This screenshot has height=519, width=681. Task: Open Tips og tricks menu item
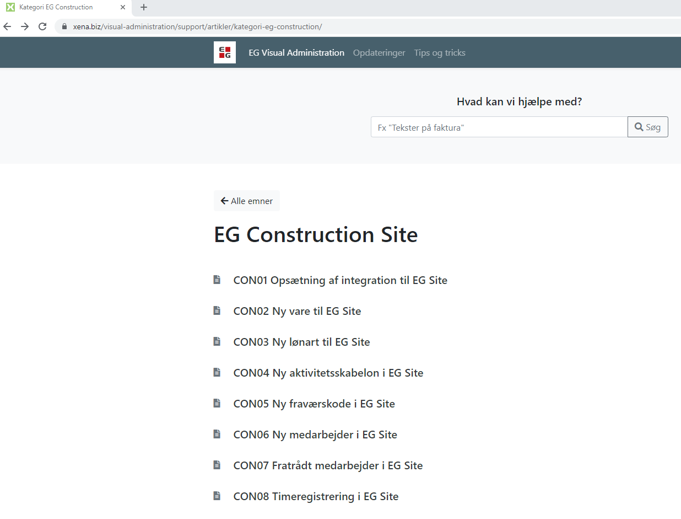point(439,53)
